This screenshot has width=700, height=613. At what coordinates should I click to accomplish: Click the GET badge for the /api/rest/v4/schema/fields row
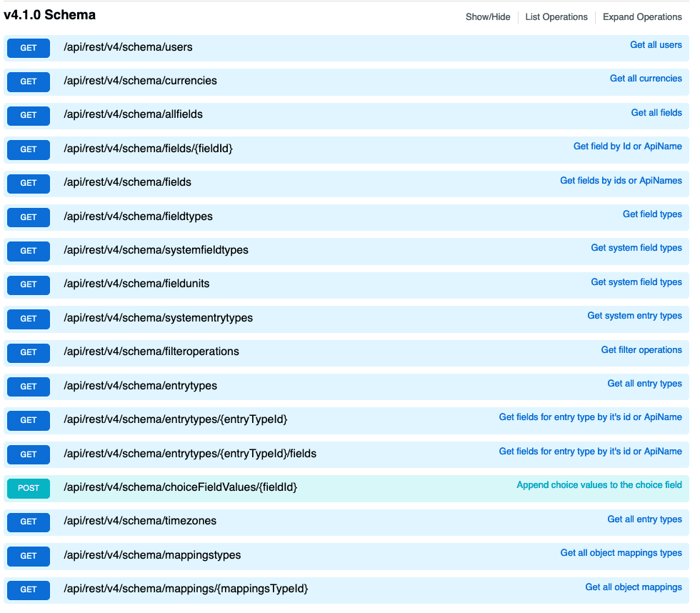tap(28, 183)
